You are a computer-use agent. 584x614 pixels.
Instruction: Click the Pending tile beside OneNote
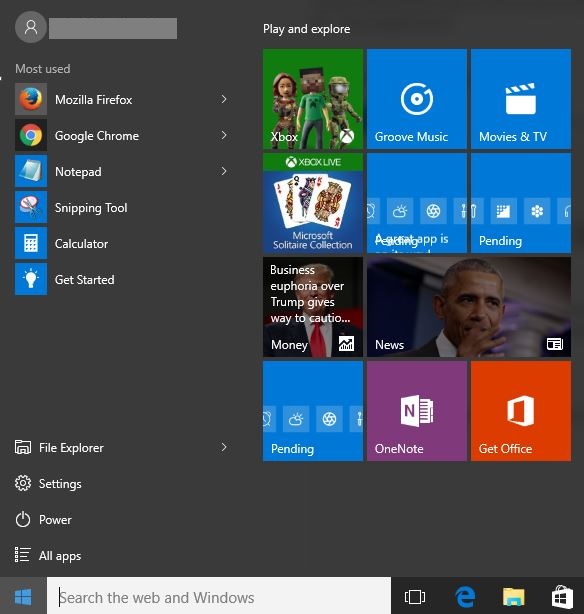tap(313, 411)
